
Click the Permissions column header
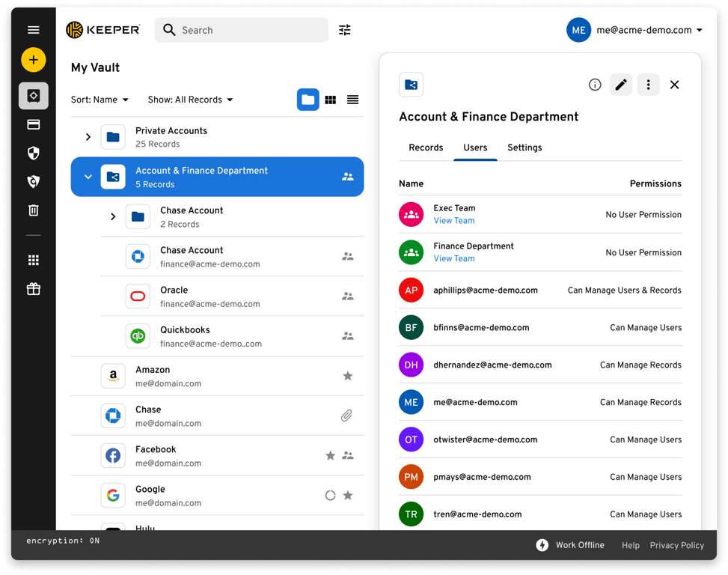(655, 183)
